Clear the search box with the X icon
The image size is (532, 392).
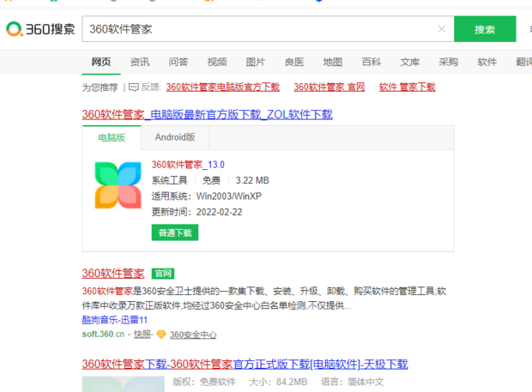tap(441, 29)
